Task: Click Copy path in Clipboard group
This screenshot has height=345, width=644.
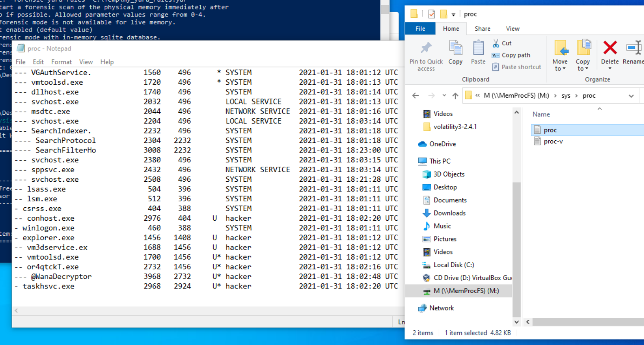Action: [x=511, y=55]
